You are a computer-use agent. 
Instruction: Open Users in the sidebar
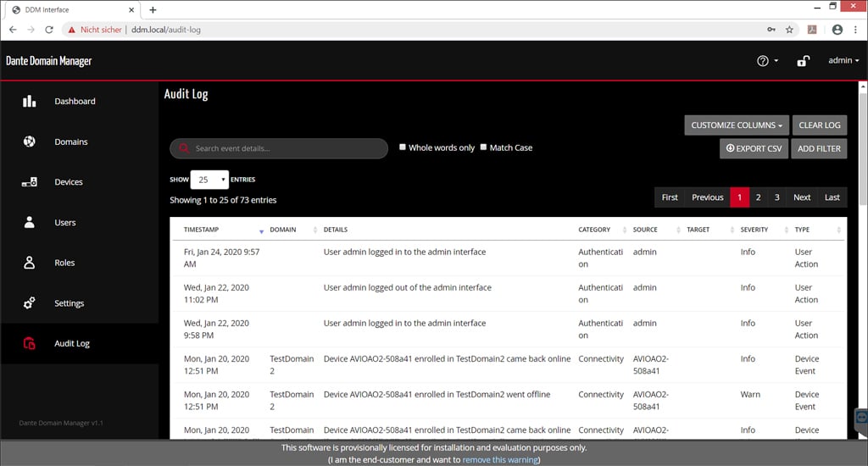click(64, 223)
